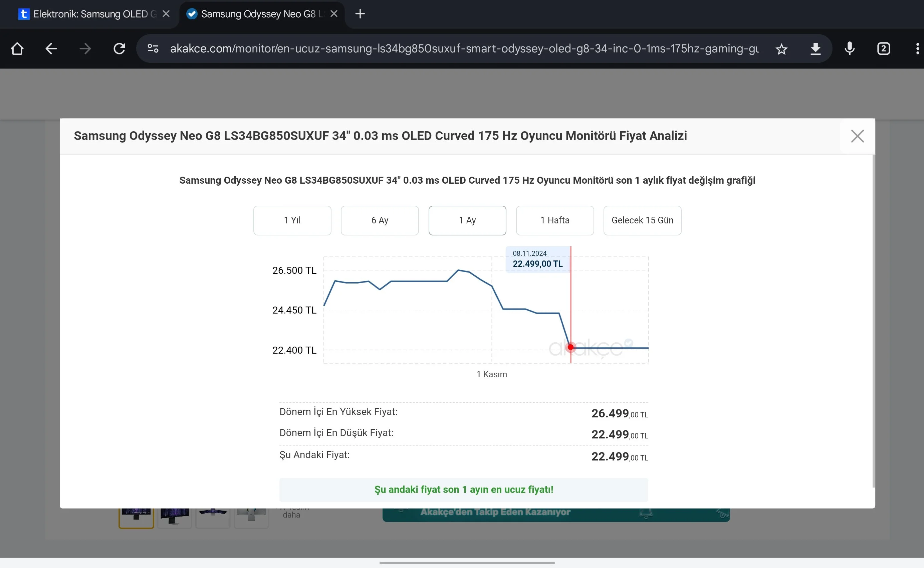The height and width of the screenshot is (568, 924).
Task: Click the Dönem İçi En Düşük Fiyat label
Action: click(x=336, y=433)
